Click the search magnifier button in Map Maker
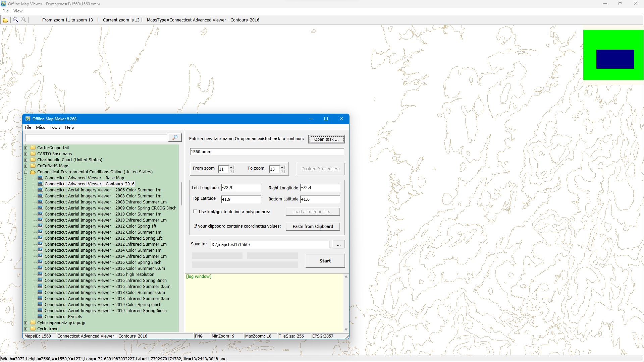 point(175,138)
